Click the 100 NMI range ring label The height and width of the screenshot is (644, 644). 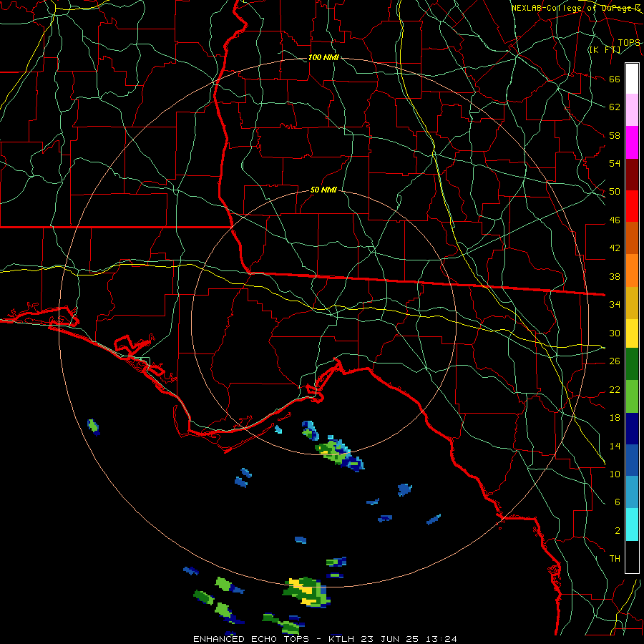coord(323,57)
